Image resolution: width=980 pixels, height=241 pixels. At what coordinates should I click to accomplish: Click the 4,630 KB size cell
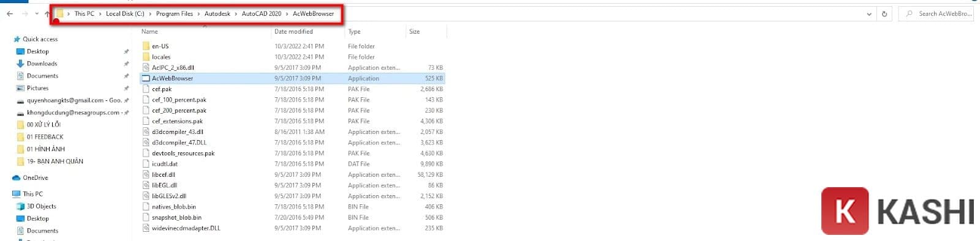pos(432,153)
